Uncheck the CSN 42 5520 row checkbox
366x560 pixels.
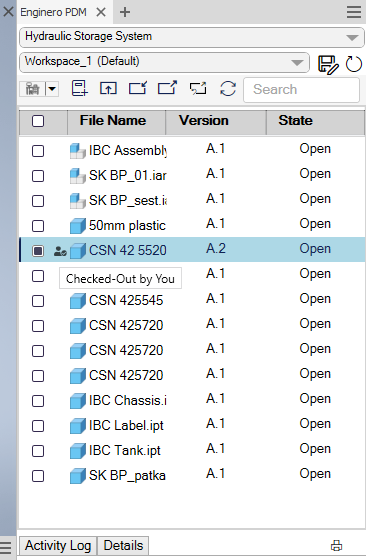click(38, 251)
